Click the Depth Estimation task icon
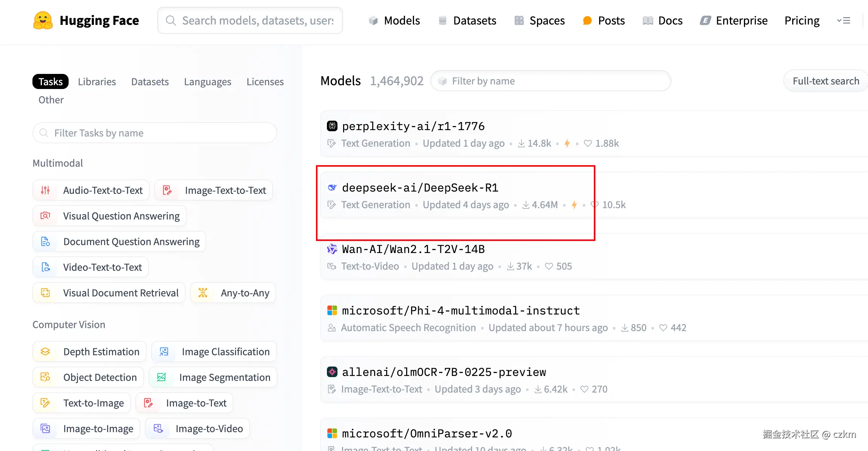 pos(45,351)
